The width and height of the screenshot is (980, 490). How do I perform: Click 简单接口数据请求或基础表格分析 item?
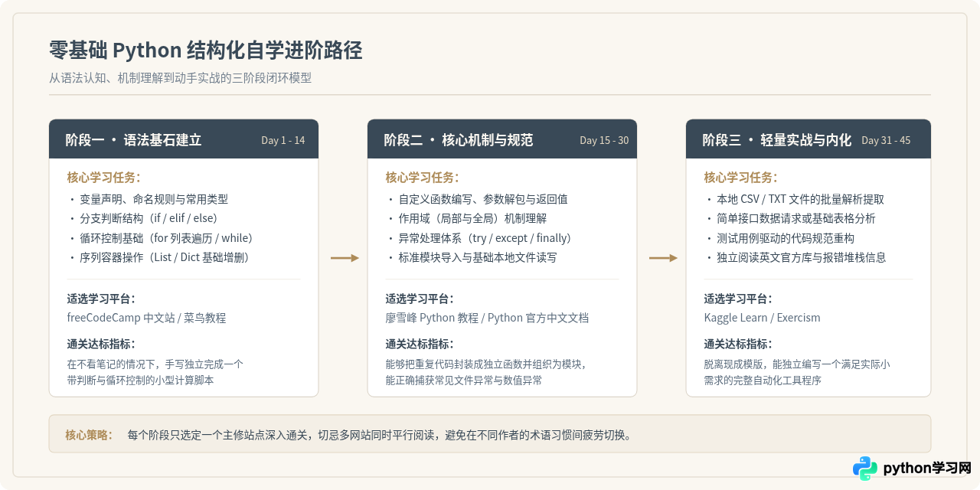(795, 218)
